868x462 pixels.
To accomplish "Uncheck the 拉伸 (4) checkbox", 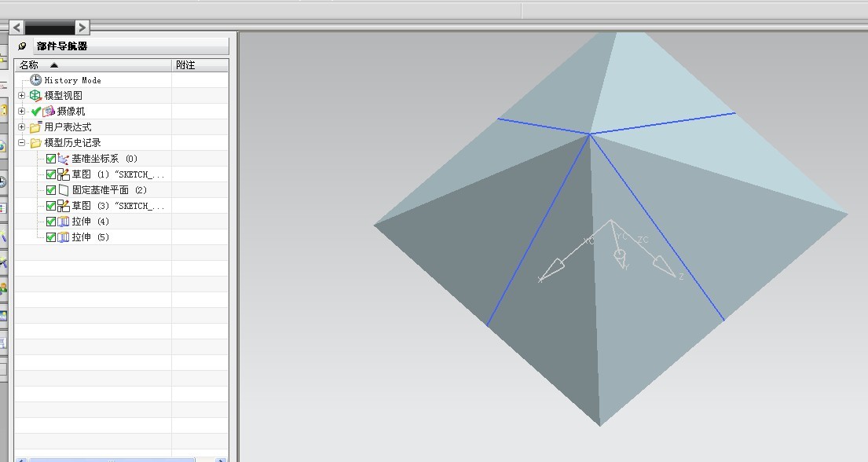I will [x=51, y=222].
